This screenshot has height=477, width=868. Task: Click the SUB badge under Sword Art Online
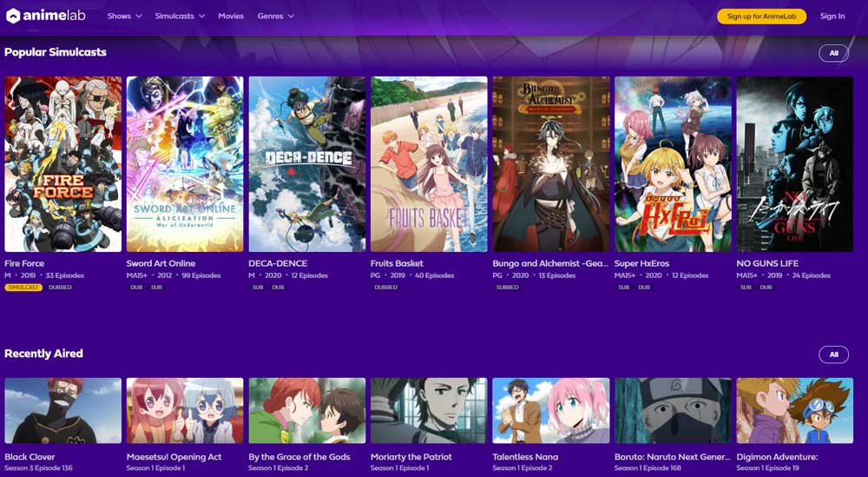coord(156,288)
